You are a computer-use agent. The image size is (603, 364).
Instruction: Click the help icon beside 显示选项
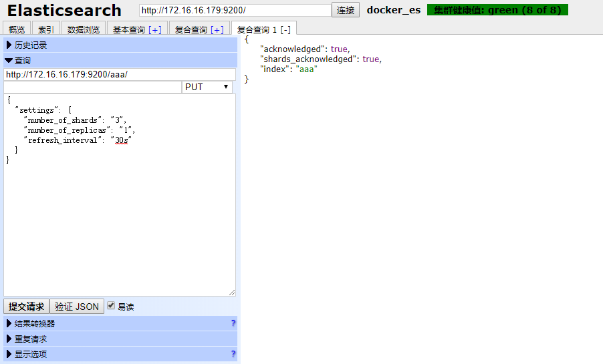[x=233, y=354]
